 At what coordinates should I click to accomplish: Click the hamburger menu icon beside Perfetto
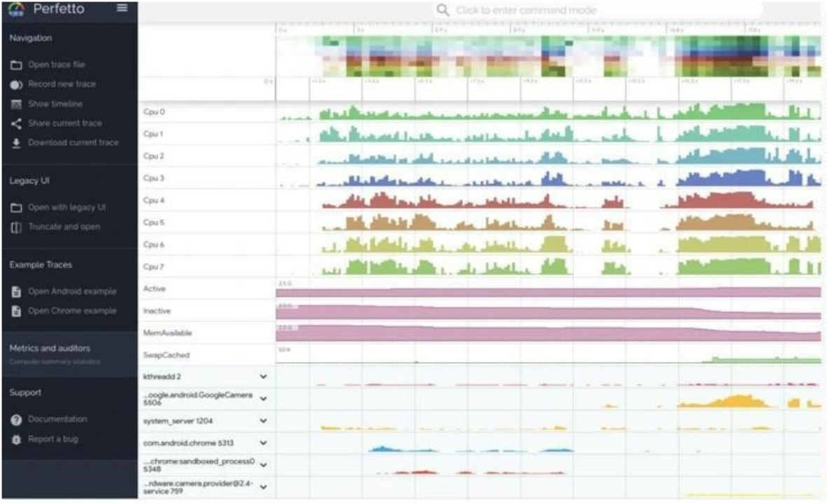[123, 8]
